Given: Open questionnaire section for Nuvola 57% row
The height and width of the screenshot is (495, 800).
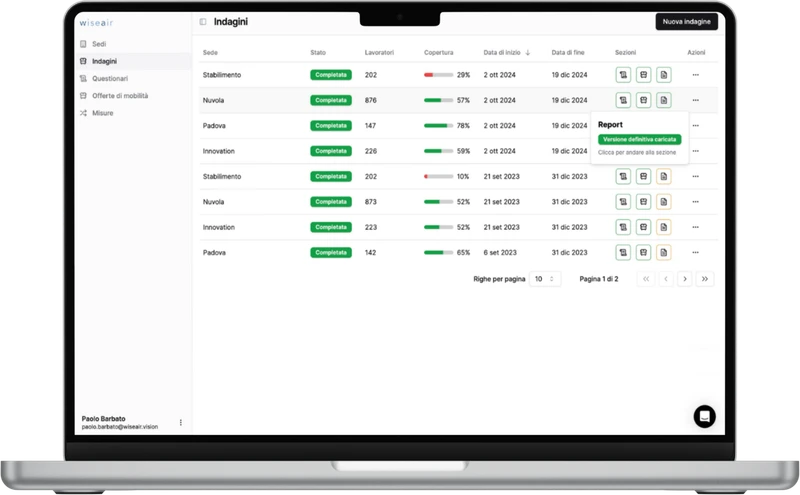Looking at the screenshot, I should (623, 101).
